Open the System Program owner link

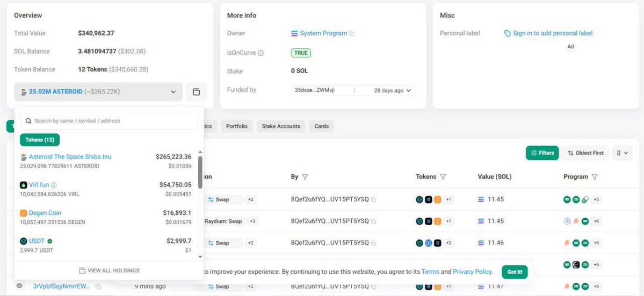pos(323,33)
